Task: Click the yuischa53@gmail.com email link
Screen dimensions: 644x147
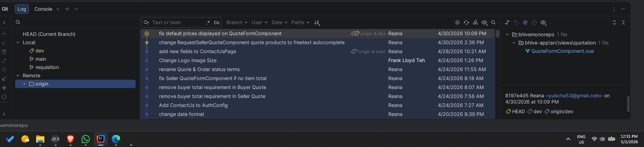Action: pos(574,96)
